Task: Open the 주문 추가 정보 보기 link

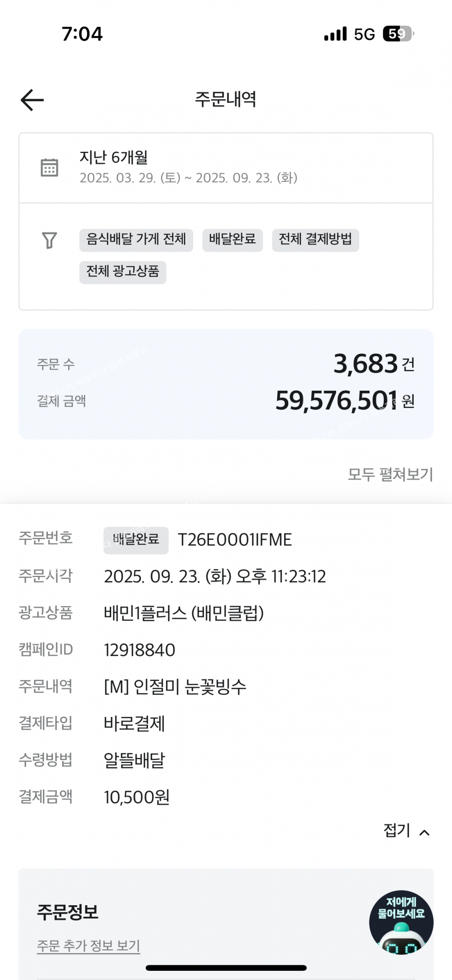Action: pos(89,945)
